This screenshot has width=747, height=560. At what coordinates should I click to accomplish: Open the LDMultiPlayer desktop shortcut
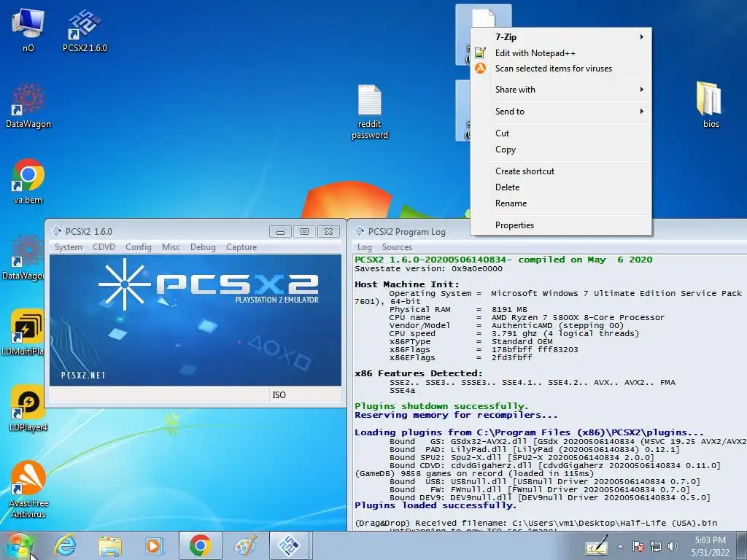click(23, 332)
